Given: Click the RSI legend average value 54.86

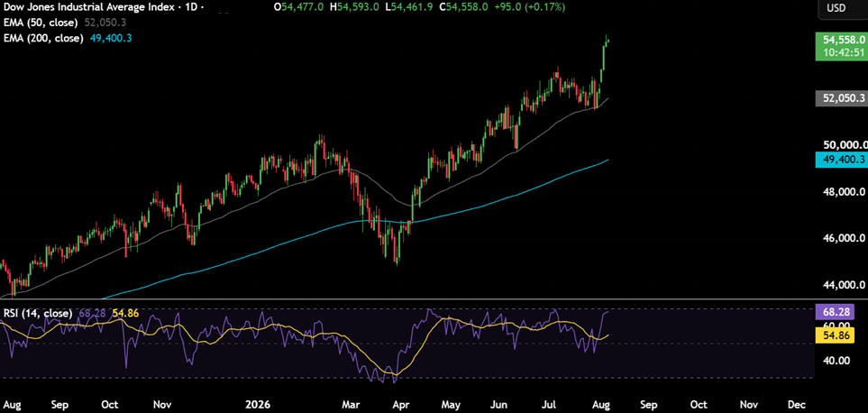Looking at the screenshot, I should (125, 313).
